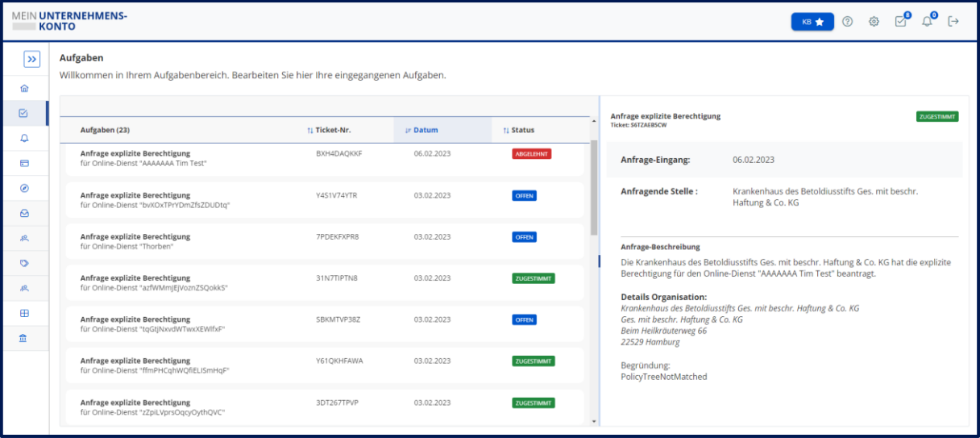Open header tasks icon with badge 8
Image resolution: width=980 pixels, height=438 pixels.
point(902,21)
